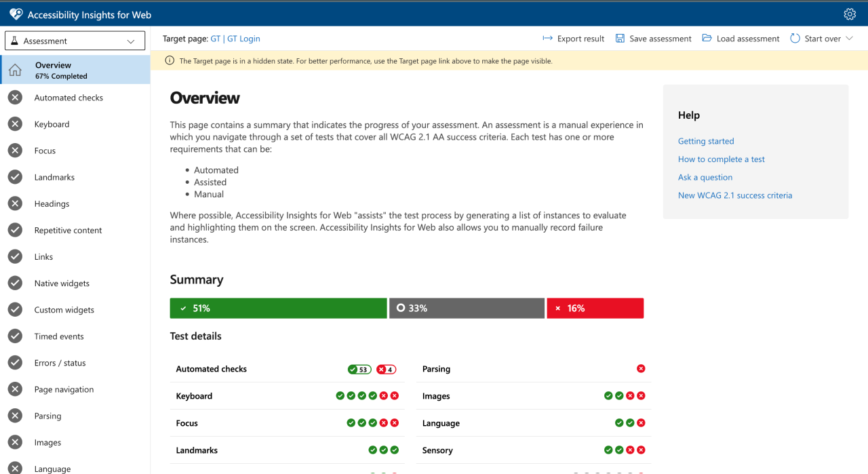
Task: Click the failed icon beside Headings in sidebar
Action: [15, 203]
